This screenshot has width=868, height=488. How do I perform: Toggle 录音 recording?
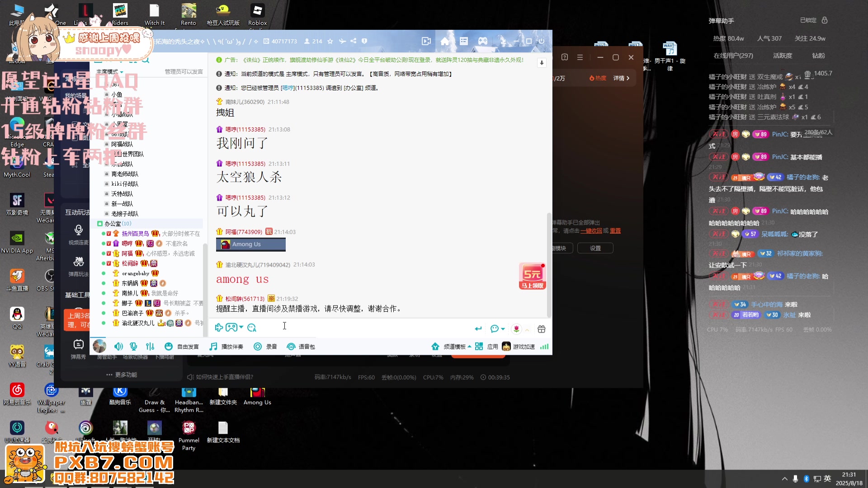click(x=265, y=347)
